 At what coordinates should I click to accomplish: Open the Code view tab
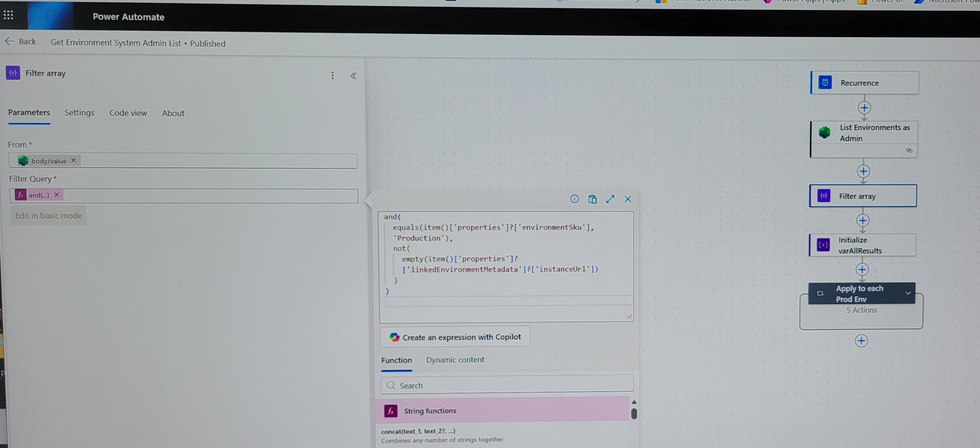[128, 113]
